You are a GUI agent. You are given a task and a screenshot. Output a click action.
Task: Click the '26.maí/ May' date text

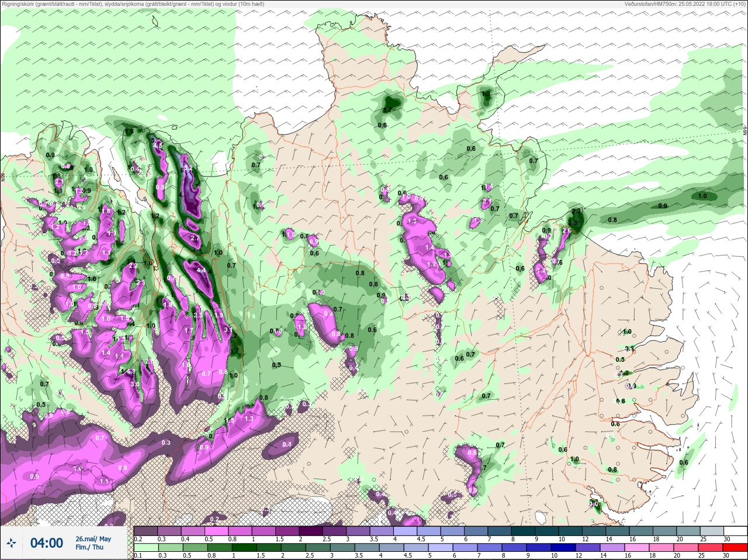click(93, 539)
